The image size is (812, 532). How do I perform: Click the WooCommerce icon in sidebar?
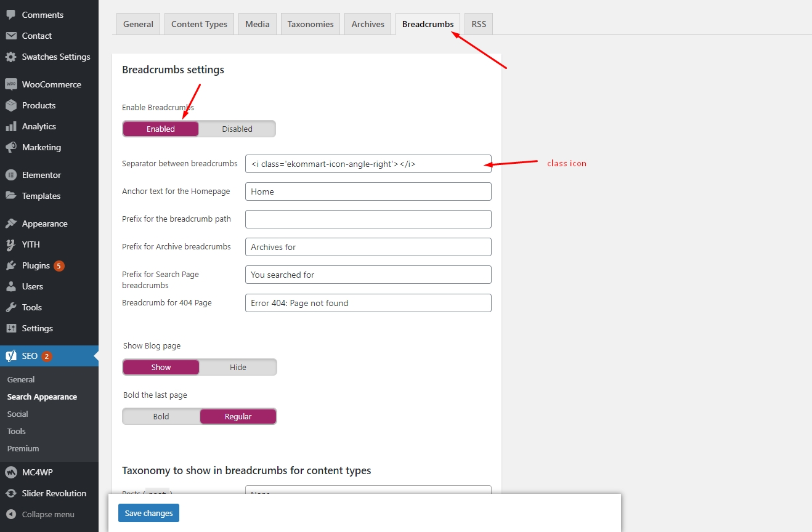pos(10,84)
